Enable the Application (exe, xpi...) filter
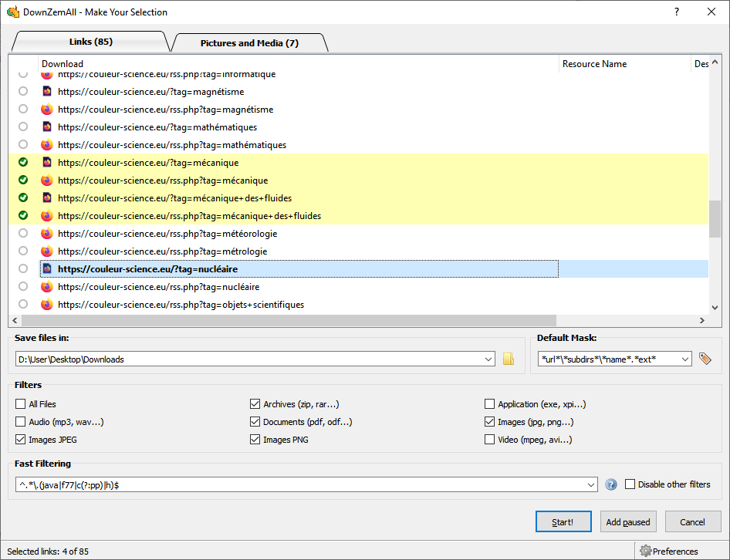 pyautogui.click(x=489, y=403)
